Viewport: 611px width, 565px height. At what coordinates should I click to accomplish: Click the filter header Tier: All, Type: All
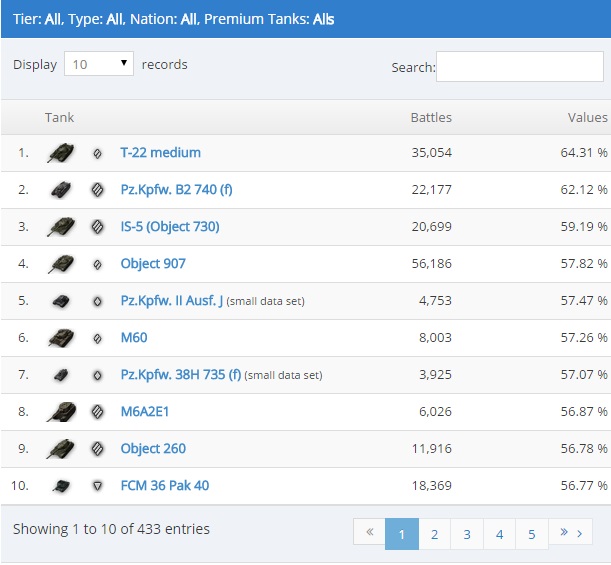pyautogui.click(x=173, y=19)
